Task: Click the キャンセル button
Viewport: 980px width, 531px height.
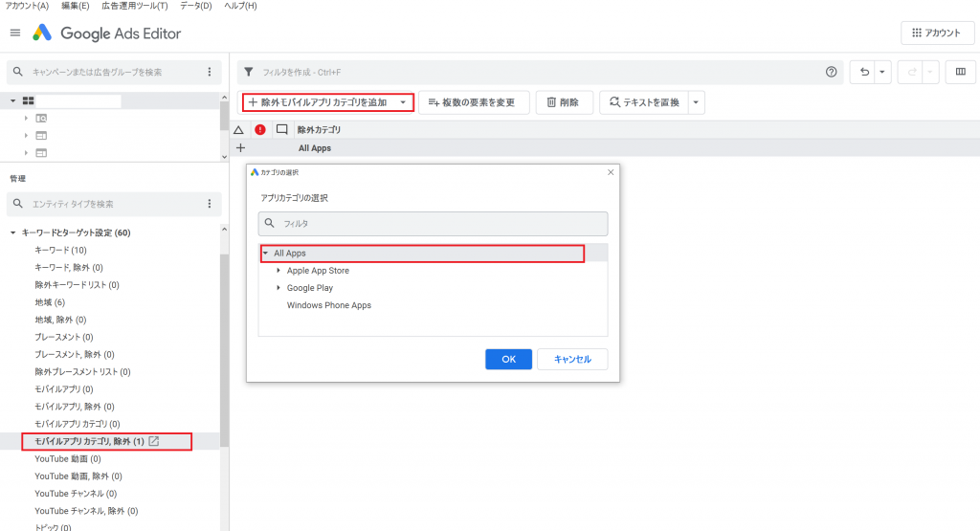Action: click(x=572, y=359)
